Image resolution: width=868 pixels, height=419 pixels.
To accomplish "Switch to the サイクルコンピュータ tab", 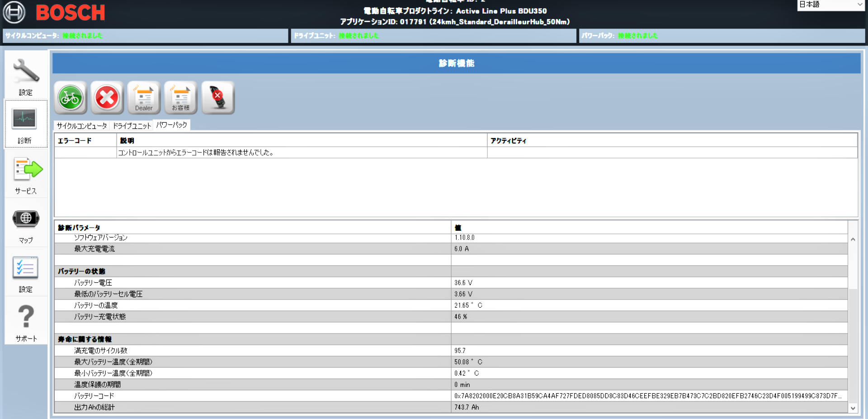I will pyautogui.click(x=82, y=126).
